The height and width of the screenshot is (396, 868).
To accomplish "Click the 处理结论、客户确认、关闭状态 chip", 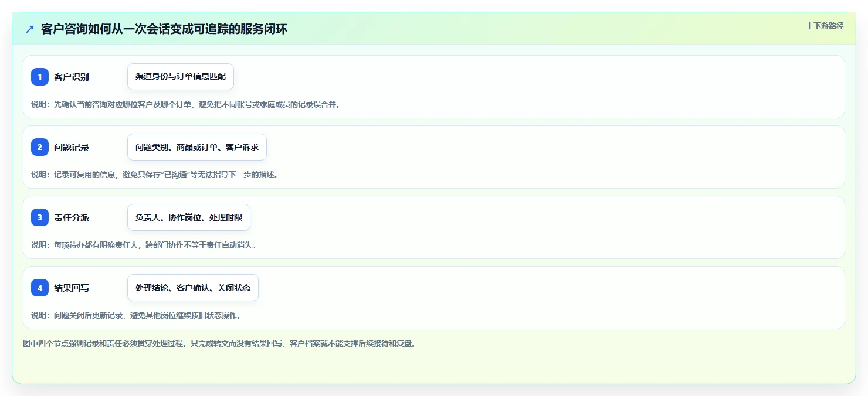I will (x=193, y=288).
